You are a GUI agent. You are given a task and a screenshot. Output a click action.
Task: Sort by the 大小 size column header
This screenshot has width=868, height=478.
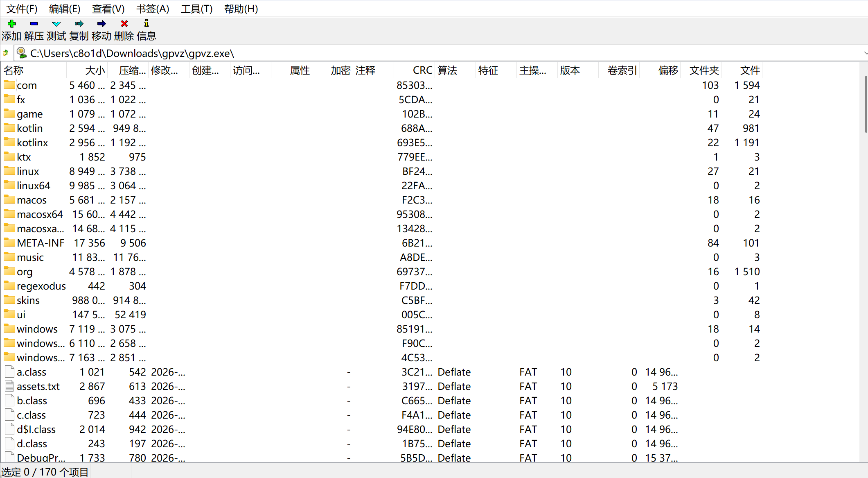95,70
